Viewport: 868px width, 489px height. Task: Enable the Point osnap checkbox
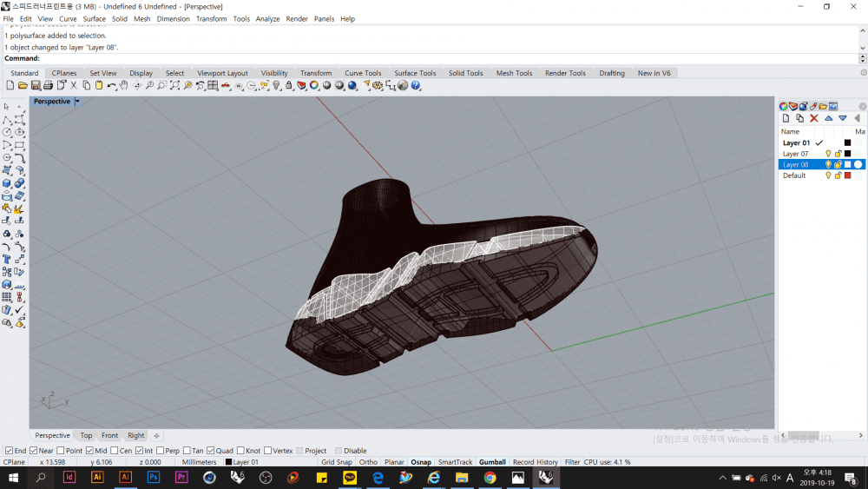61,451
